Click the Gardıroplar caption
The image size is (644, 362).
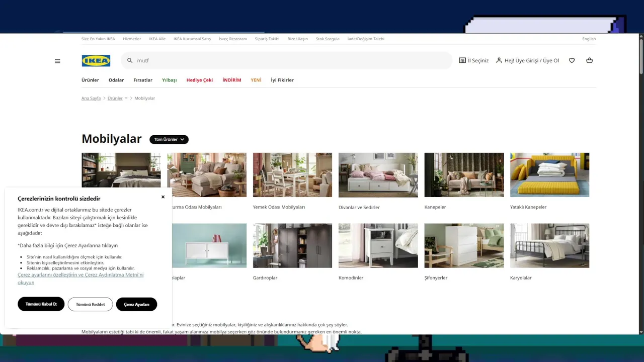pyautogui.click(x=265, y=278)
